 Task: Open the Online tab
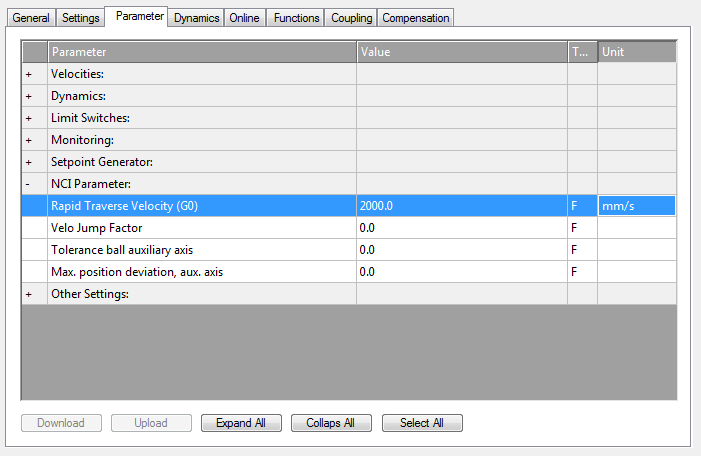[x=245, y=18]
